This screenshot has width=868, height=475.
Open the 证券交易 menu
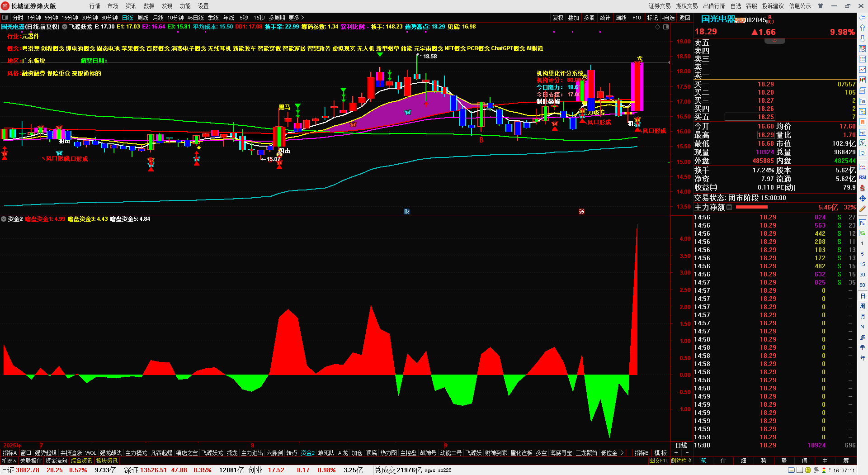point(660,6)
